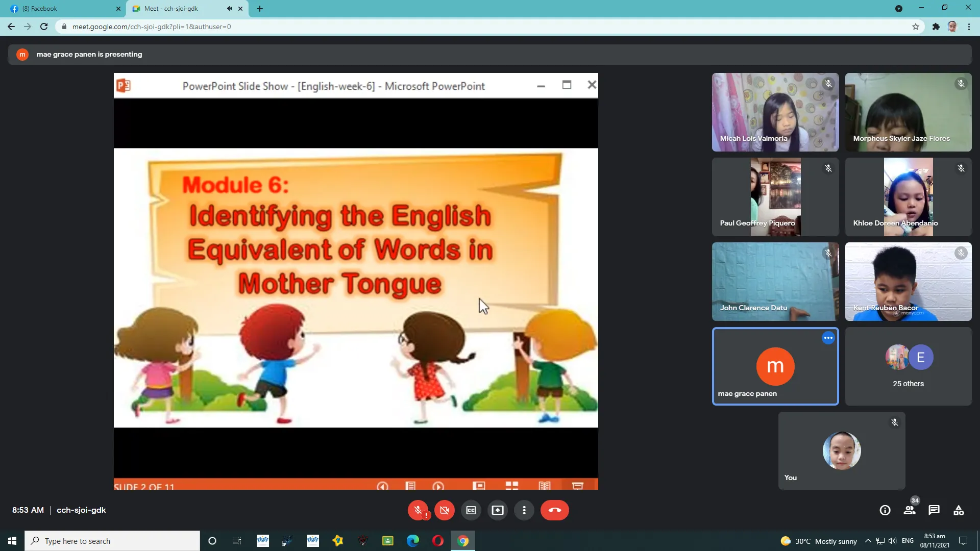
Task: Reload the Meet page
Action: 44,27
